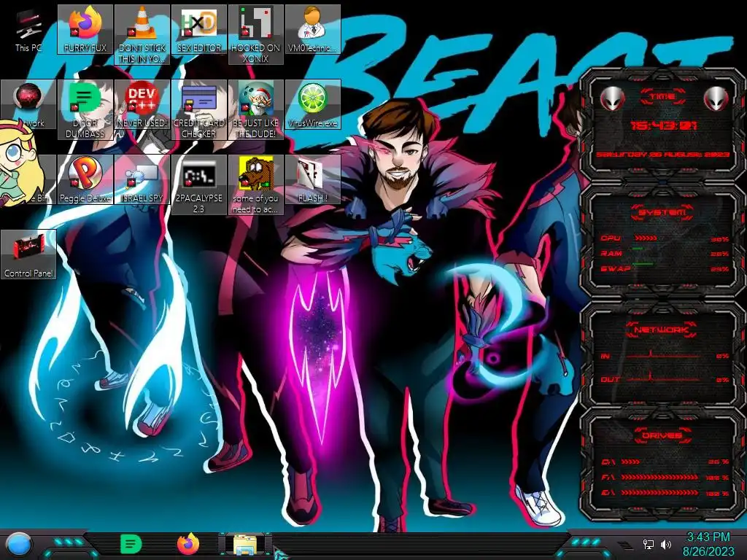
Task: Open the Start orb in the taskbar
Action: pos(18,545)
